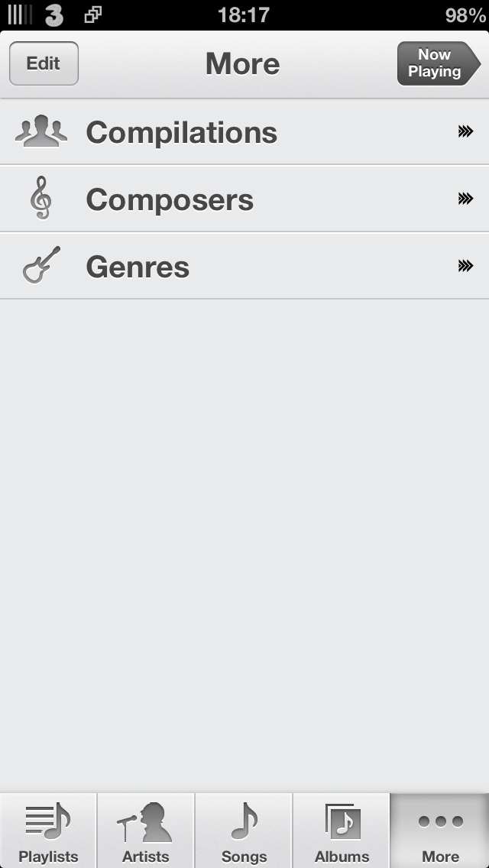Select the Composers text label

[x=170, y=199]
